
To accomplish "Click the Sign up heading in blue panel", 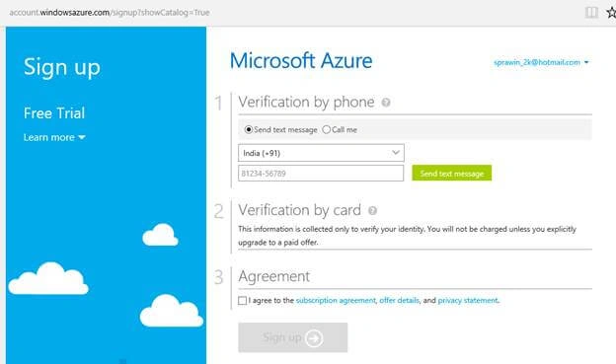I will [62, 67].
